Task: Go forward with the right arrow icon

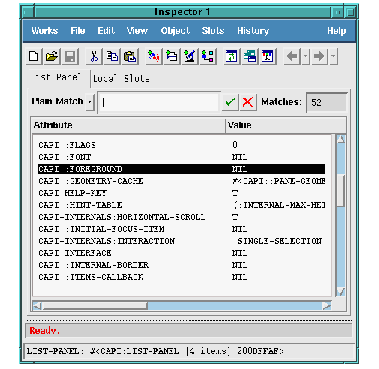Action: point(319,56)
